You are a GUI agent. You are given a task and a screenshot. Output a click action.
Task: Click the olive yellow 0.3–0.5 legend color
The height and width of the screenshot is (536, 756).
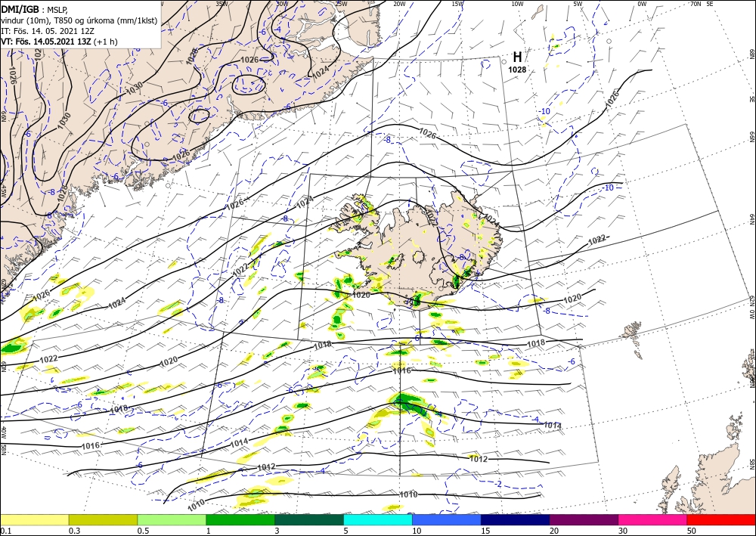click(x=103, y=519)
